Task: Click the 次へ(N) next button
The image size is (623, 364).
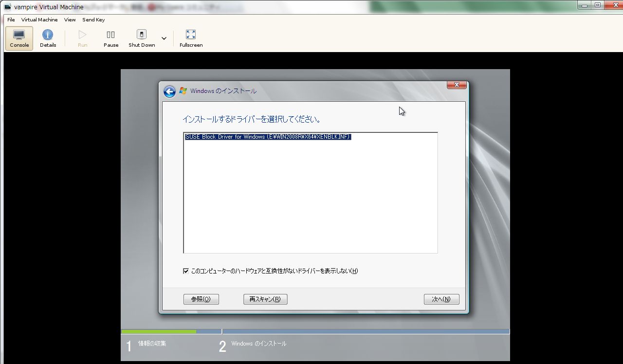Action: point(441,299)
